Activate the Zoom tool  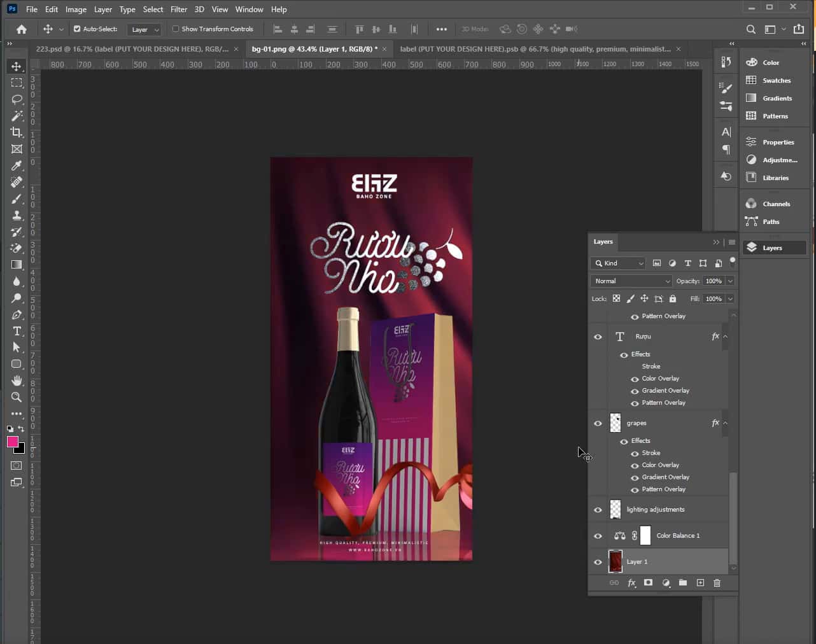pyautogui.click(x=17, y=397)
